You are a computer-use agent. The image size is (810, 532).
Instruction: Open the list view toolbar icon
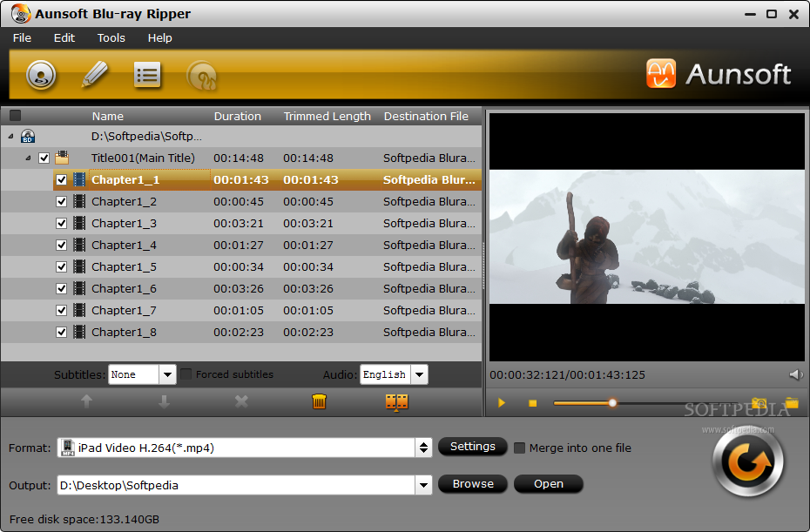[147, 75]
